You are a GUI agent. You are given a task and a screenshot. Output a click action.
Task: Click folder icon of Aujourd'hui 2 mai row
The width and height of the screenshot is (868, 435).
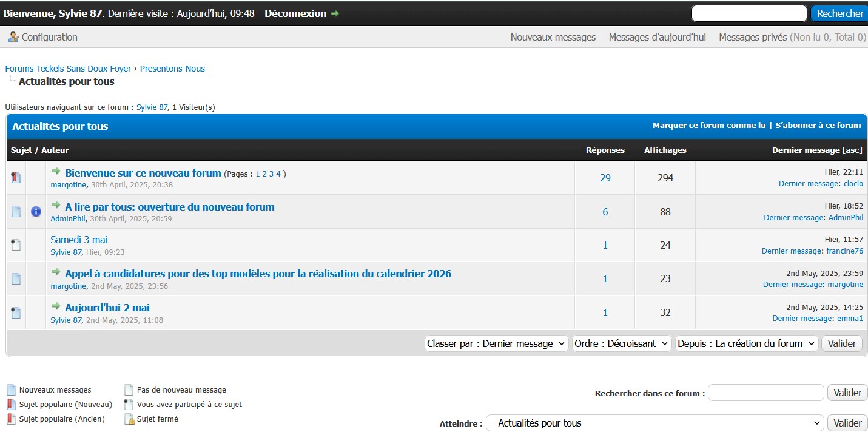(x=16, y=313)
